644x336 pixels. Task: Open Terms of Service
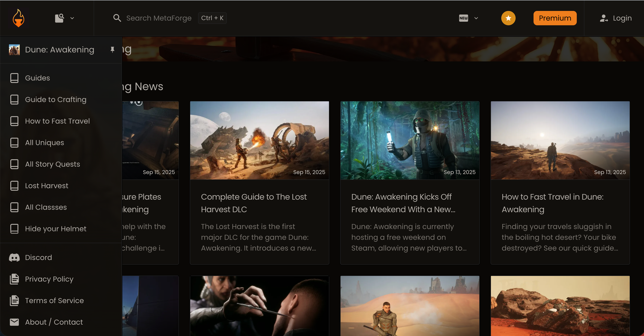coord(54,301)
